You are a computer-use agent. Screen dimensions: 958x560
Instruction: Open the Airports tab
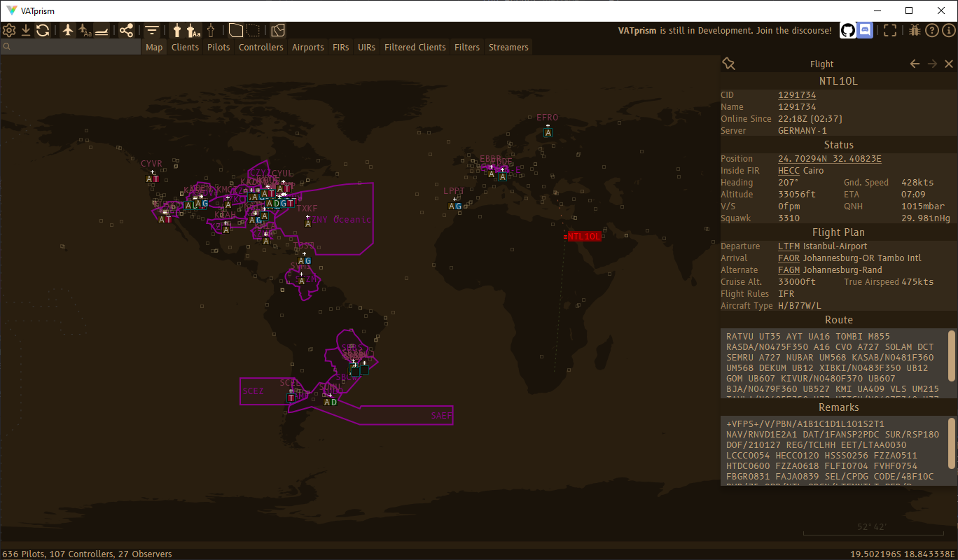[x=308, y=47]
